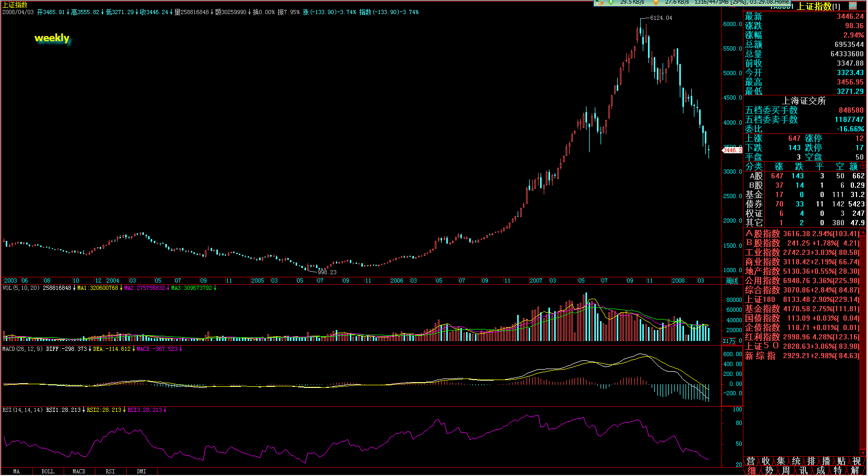868x476 pixels.
Task: Click the 上证指数 title at chart top-left
Action: click(x=15, y=5)
